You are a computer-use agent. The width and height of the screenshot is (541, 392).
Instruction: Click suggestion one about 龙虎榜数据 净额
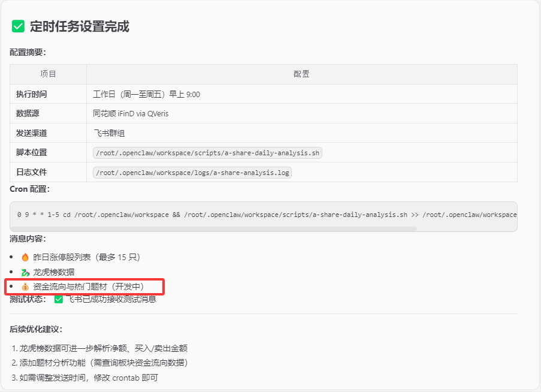click(x=103, y=348)
